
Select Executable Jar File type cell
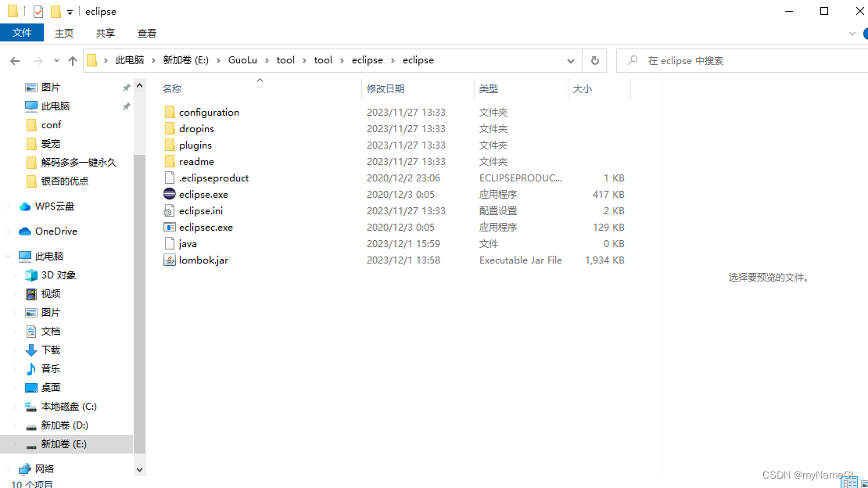point(520,260)
